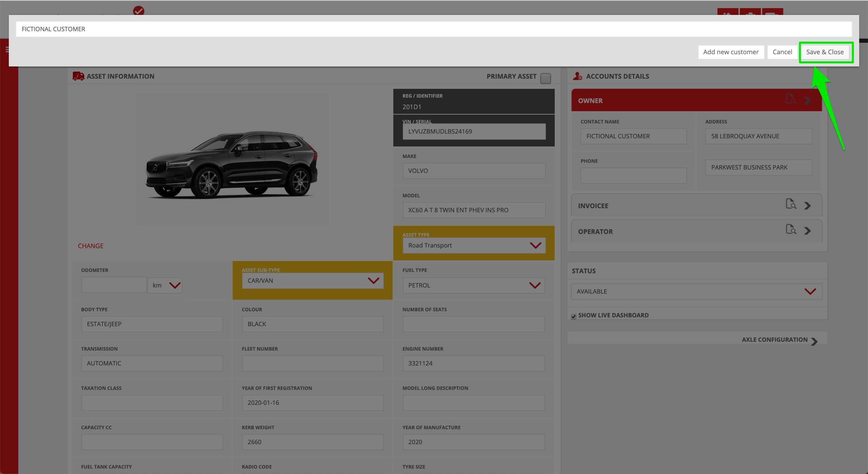The width and height of the screenshot is (868, 474).
Task: Click the Taxation Class input field
Action: (152, 403)
